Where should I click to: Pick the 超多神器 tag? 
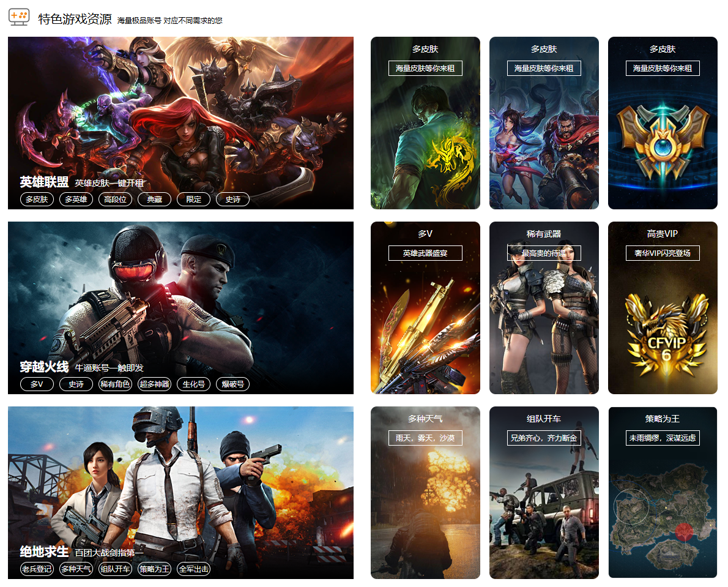point(155,384)
